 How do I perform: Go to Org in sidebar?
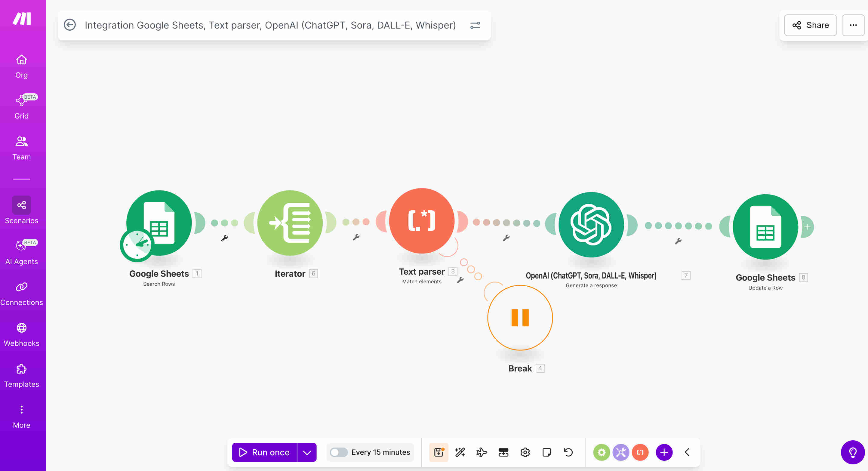(x=22, y=67)
